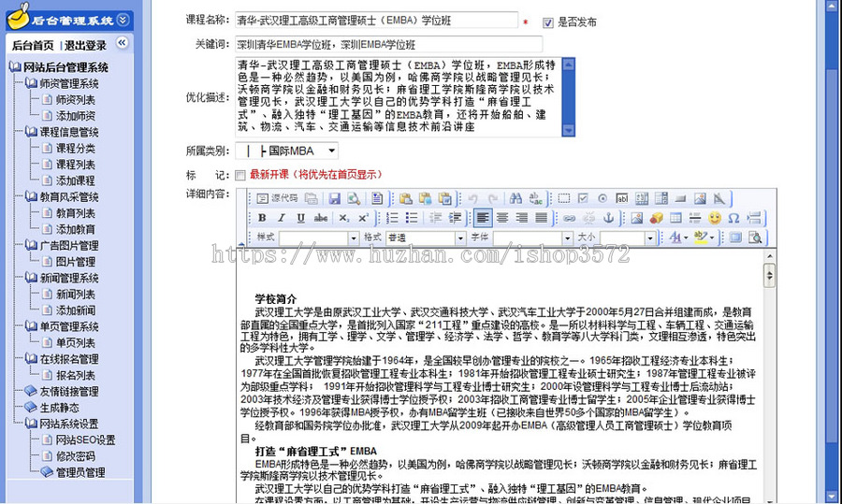Go to 后台首页
This screenshot has width=842, height=504.
(33, 46)
